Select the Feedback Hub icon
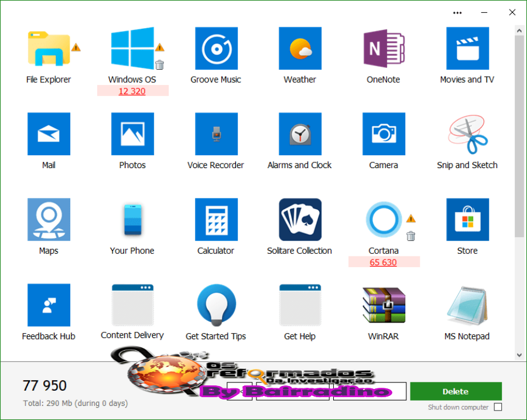Image resolution: width=527 pixels, height=420 pixels. (49, 305)
